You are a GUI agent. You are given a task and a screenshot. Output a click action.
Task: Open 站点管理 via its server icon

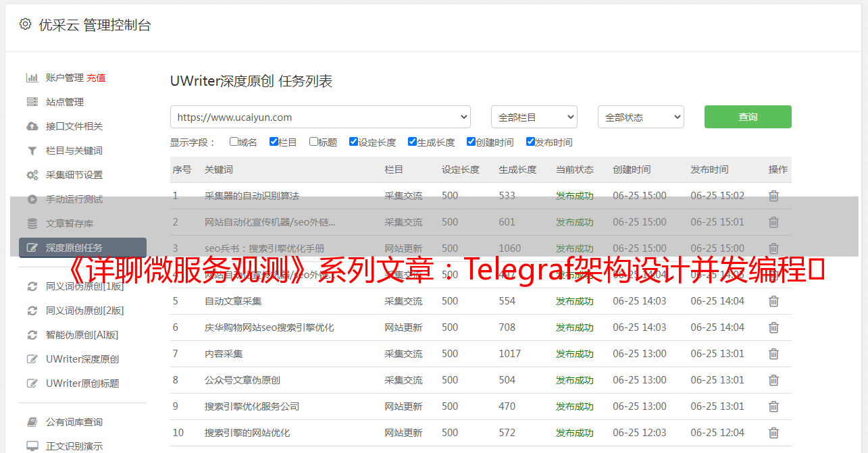coord(32,102)
